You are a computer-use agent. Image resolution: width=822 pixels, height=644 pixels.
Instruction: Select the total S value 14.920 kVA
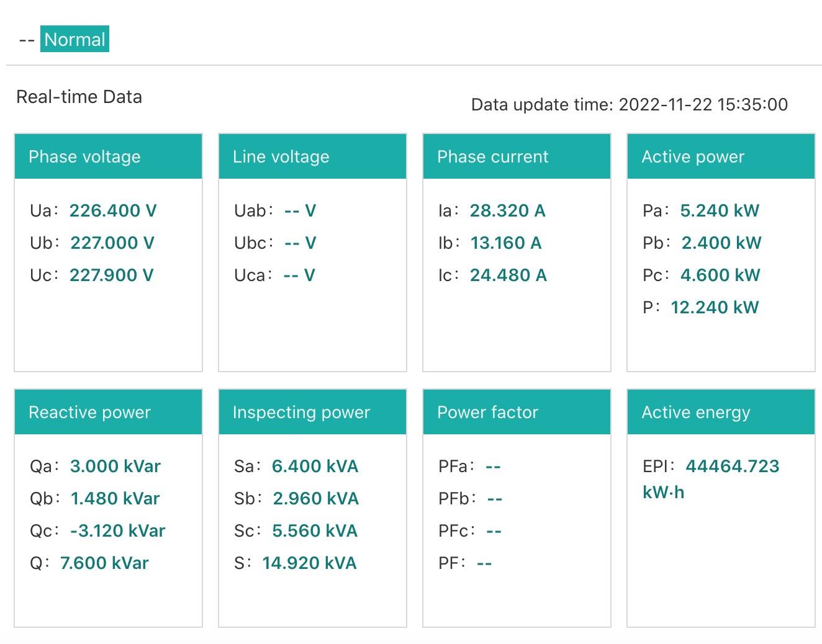coord(309,563)
